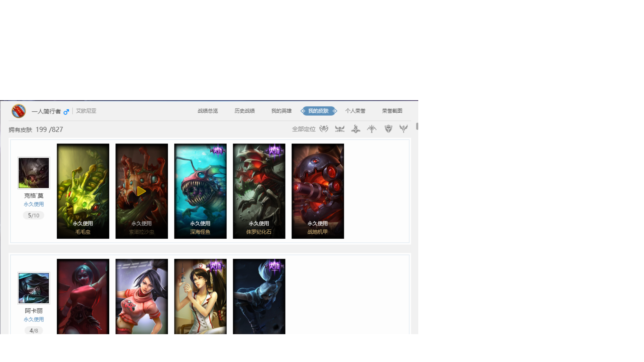Filter skins by the Support wings icon

(x=404, y=129)
